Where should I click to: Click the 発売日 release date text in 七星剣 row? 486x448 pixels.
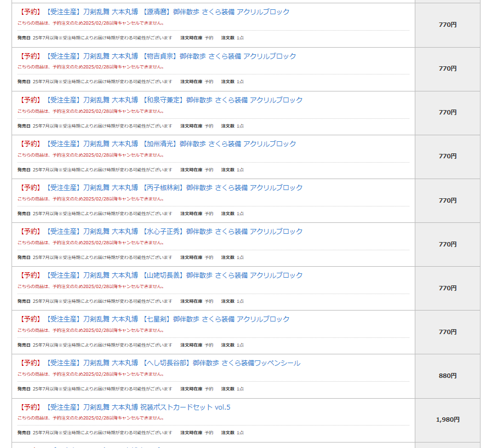point(95,345)
